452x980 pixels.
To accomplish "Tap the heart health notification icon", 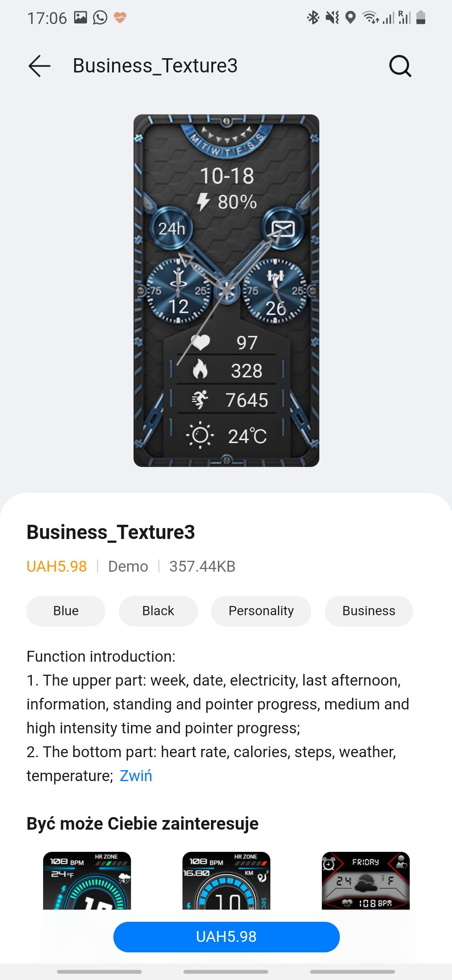I will click(x=120, y=18).
